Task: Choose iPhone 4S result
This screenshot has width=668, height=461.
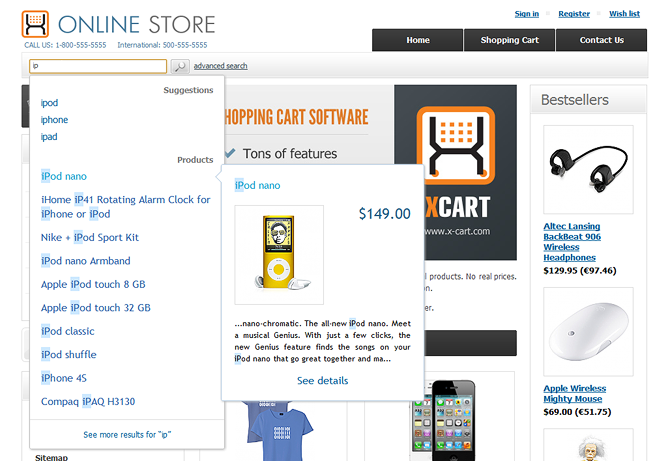Action: [64, 378]
